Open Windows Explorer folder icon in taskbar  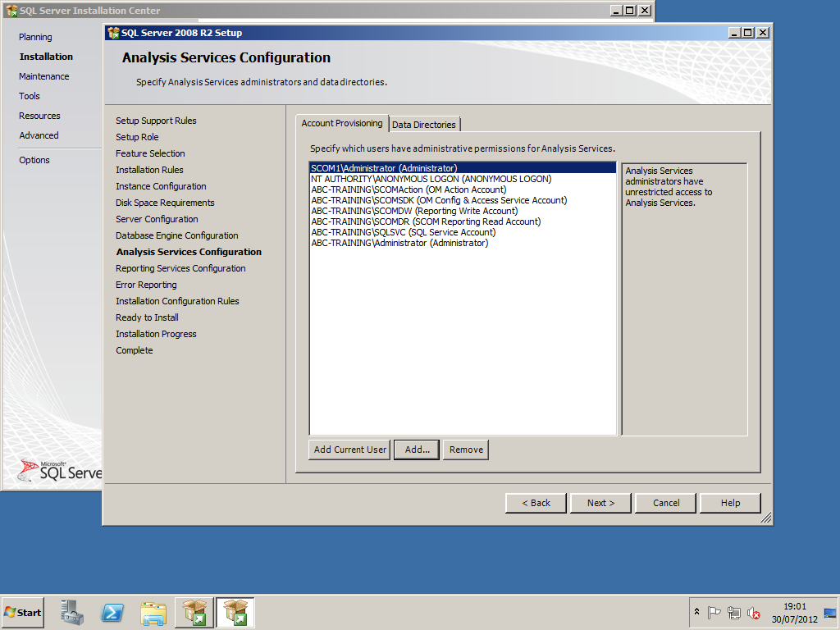pos(153,612)
